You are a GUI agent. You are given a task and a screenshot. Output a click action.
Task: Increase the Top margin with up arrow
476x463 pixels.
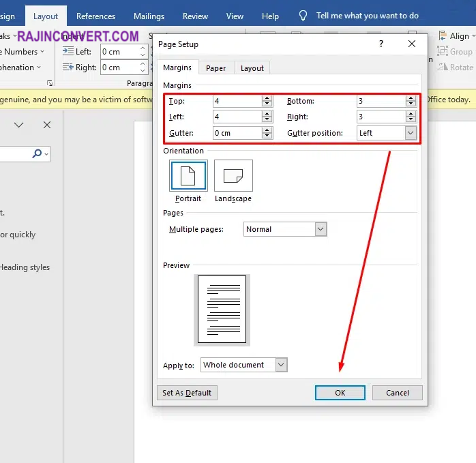267,98
